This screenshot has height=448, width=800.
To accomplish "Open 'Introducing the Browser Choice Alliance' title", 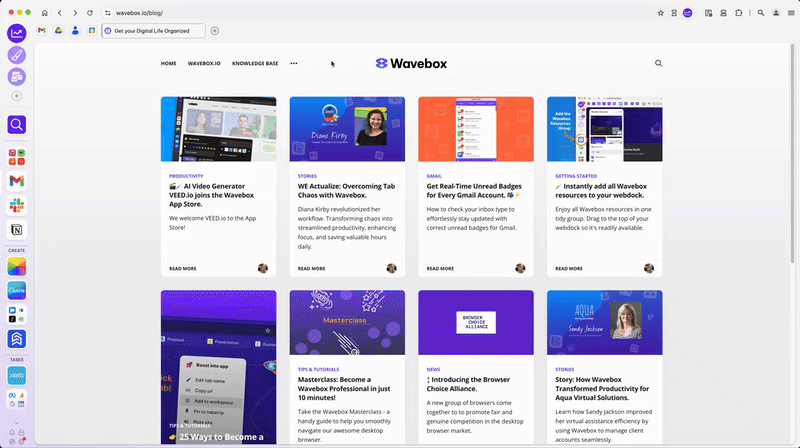I will pos(468,384).
